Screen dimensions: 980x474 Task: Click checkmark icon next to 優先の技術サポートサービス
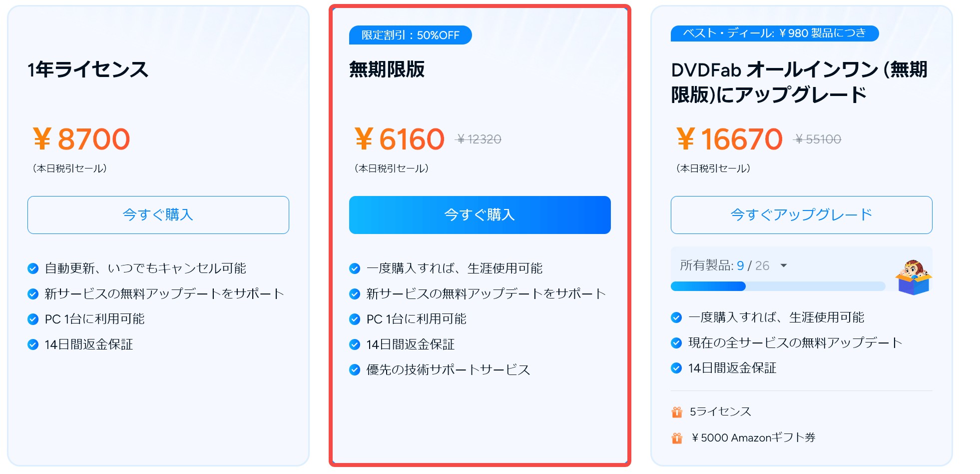coord(355,370)
